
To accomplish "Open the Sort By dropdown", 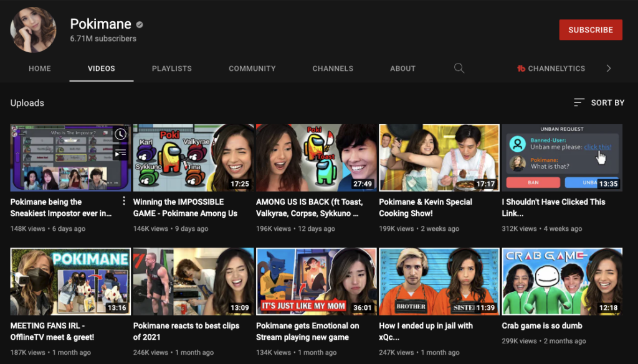I will pos(599,103).
